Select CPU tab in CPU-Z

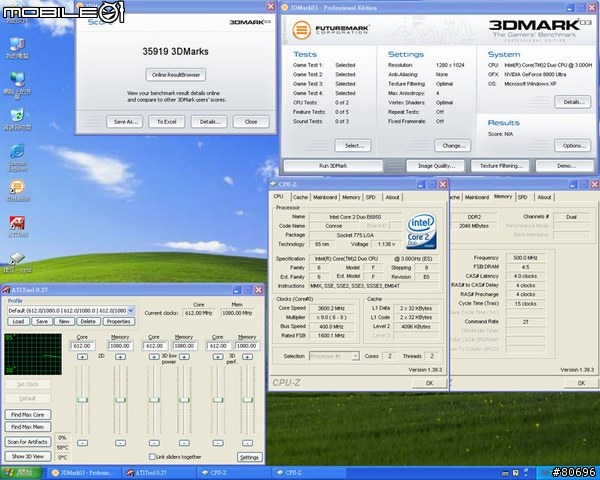(279, 196)
